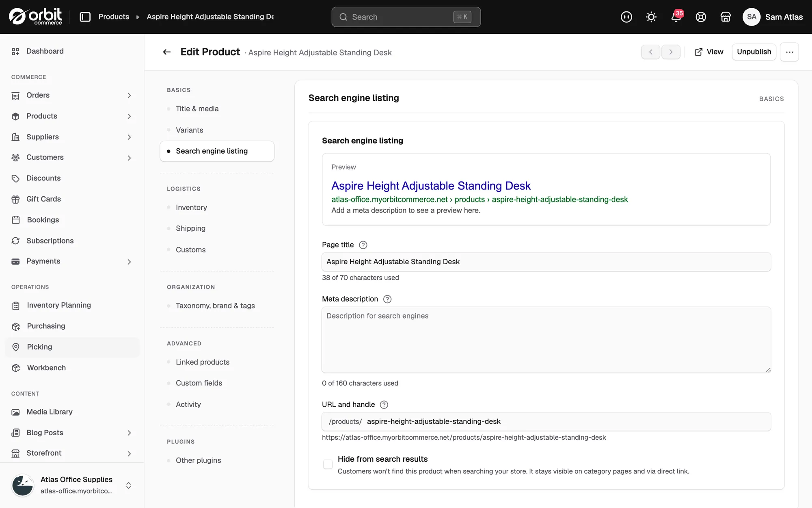The width and height of the screenshot is (812, 508).
Task: Open notifications bell with 35 badge
Action: tap(676, 17)
